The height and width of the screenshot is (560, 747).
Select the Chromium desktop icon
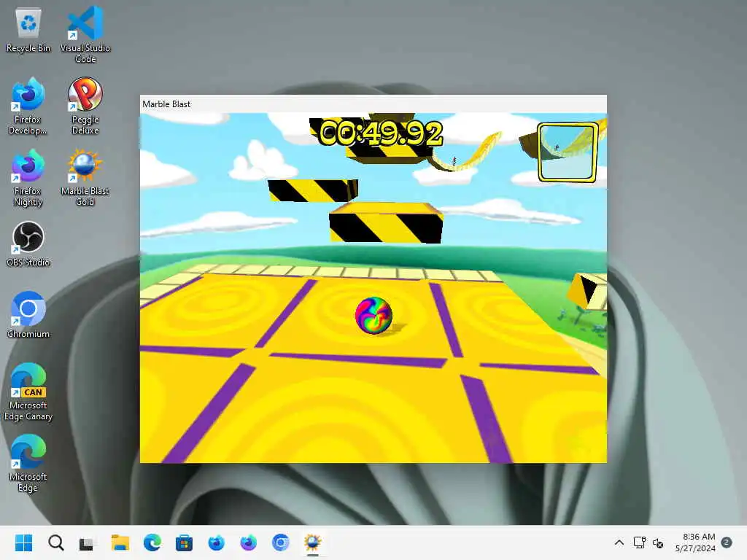(28, 315)
